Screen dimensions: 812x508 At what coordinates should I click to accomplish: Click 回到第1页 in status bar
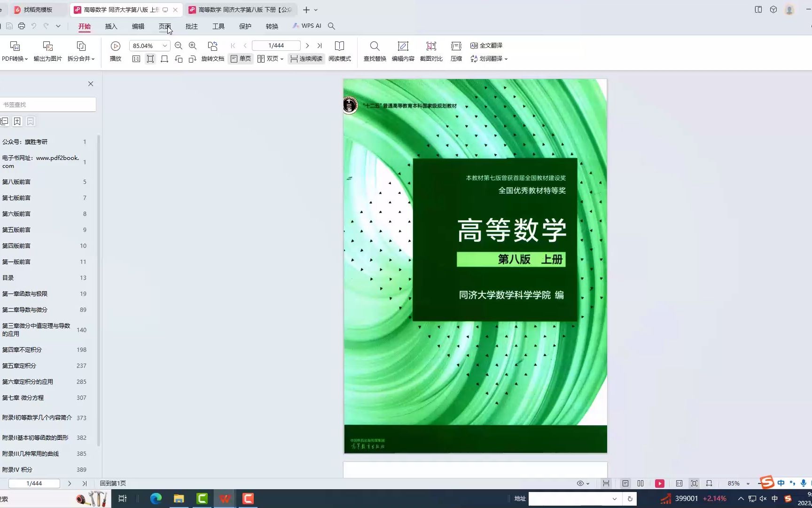click(x=113, y=483)
